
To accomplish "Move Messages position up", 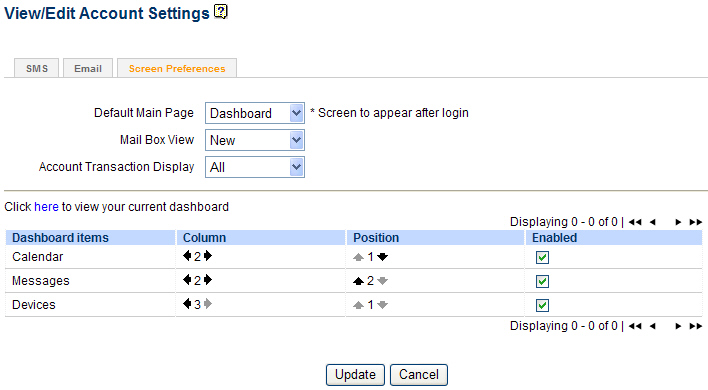I will [358, 281].
